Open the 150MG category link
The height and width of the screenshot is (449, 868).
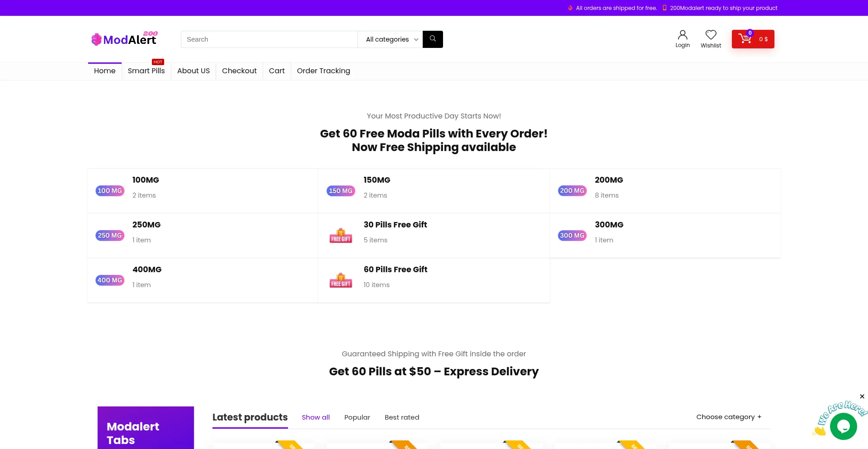click(x=377, y=180)
